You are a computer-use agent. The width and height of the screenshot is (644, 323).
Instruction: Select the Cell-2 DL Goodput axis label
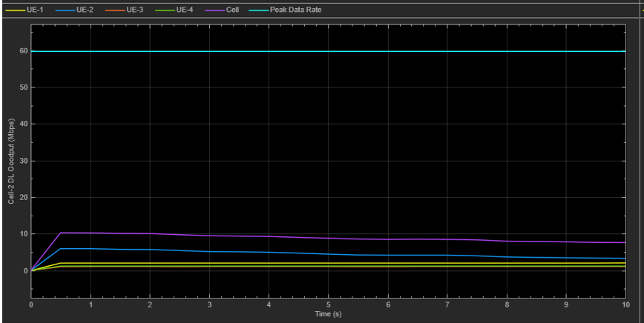[x=12, y=161]
